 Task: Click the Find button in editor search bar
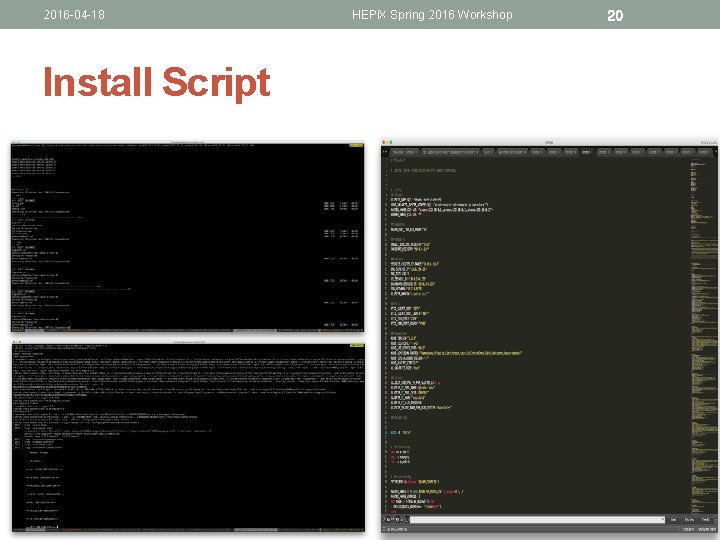coord(673,519)
